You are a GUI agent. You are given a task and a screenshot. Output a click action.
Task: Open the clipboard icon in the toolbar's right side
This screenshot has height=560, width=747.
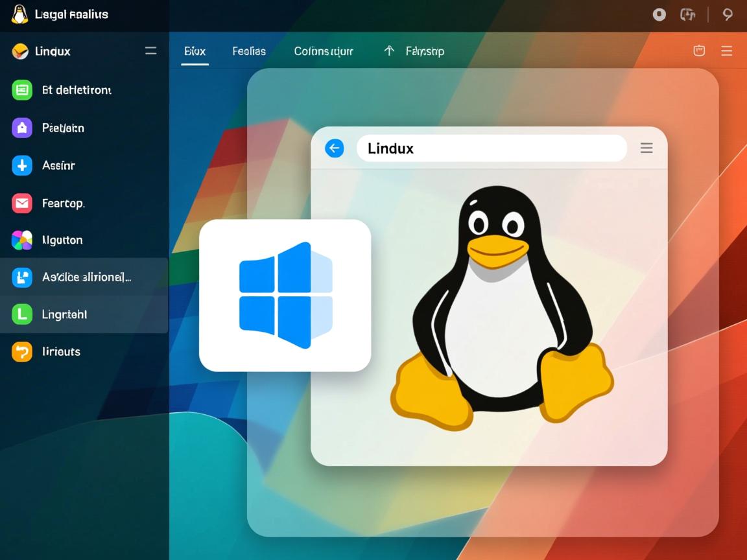pos(699,50)
